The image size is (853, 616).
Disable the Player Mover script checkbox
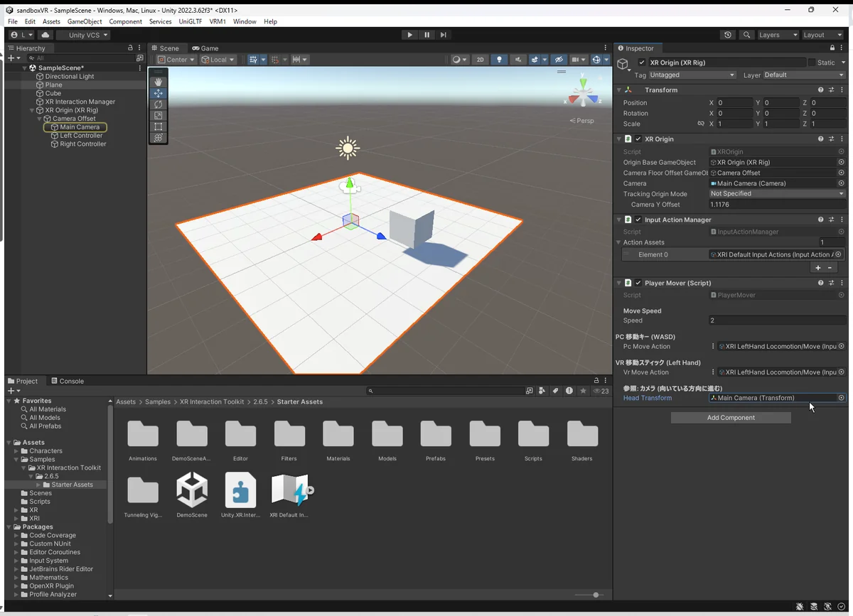(x=638, y=283)
